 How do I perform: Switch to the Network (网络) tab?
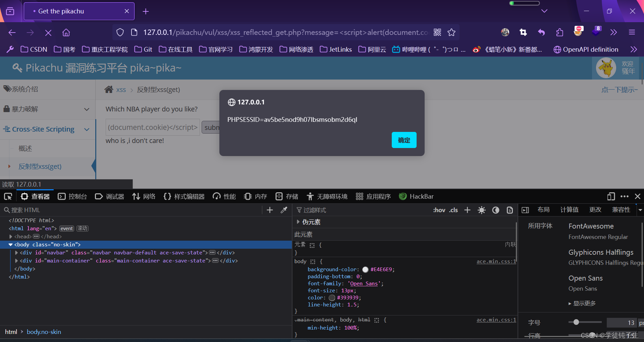click(x=144, y=196)
